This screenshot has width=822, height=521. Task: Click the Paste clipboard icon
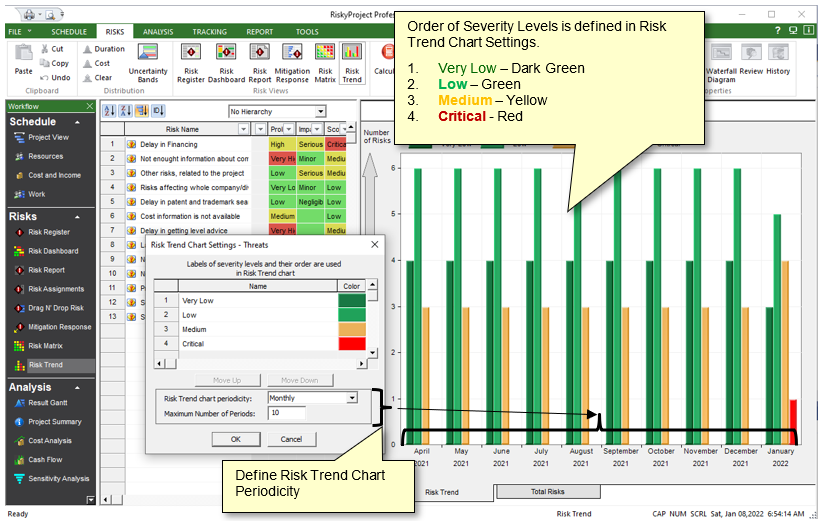click(x=23, y=60)
